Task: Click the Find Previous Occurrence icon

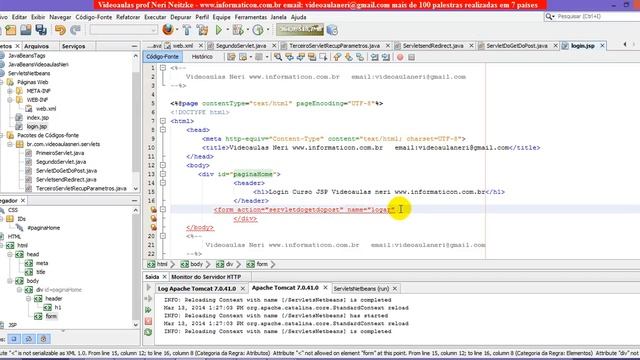Action: 289,57
